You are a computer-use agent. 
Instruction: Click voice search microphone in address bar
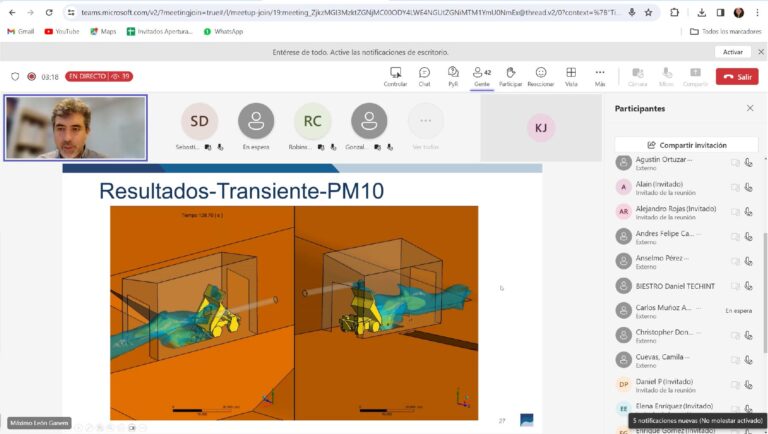(632, 13)
